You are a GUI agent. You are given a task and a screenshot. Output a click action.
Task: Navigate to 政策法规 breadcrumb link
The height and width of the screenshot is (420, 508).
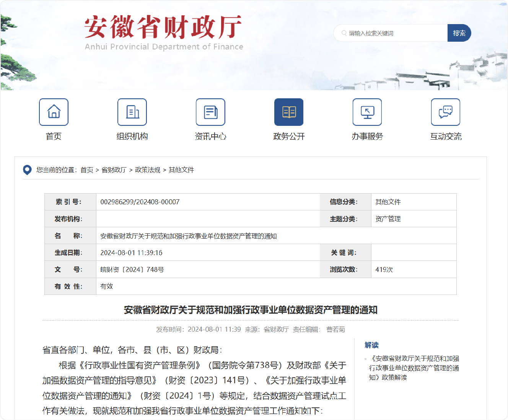(x=148, y=170)
